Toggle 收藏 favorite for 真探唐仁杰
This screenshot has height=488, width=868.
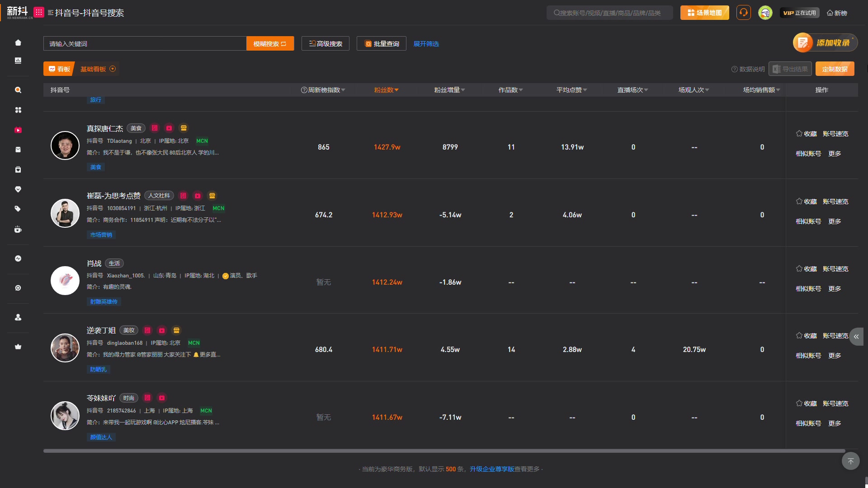tap(807, 134)
